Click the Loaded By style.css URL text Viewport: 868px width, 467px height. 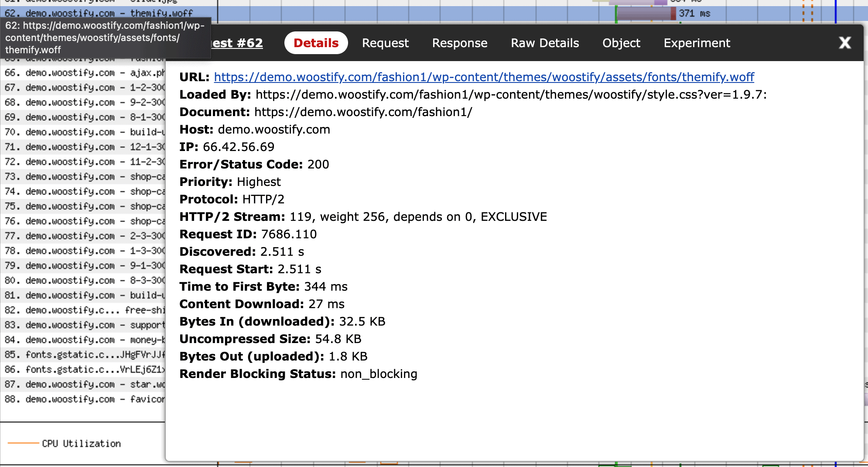pyautogui.click(x=511, y=95)
